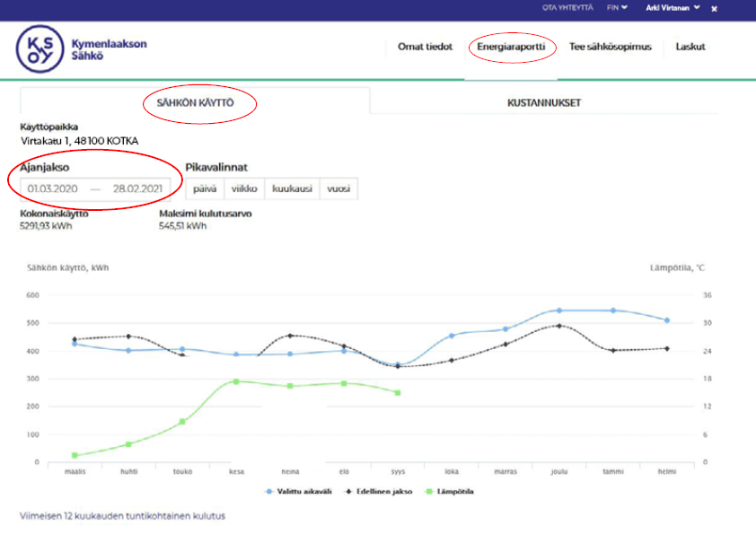756x534 pixels.
Task: Expand the Arki Virtanen user menu
Action: pyautogui.click(x=672, y=8)
